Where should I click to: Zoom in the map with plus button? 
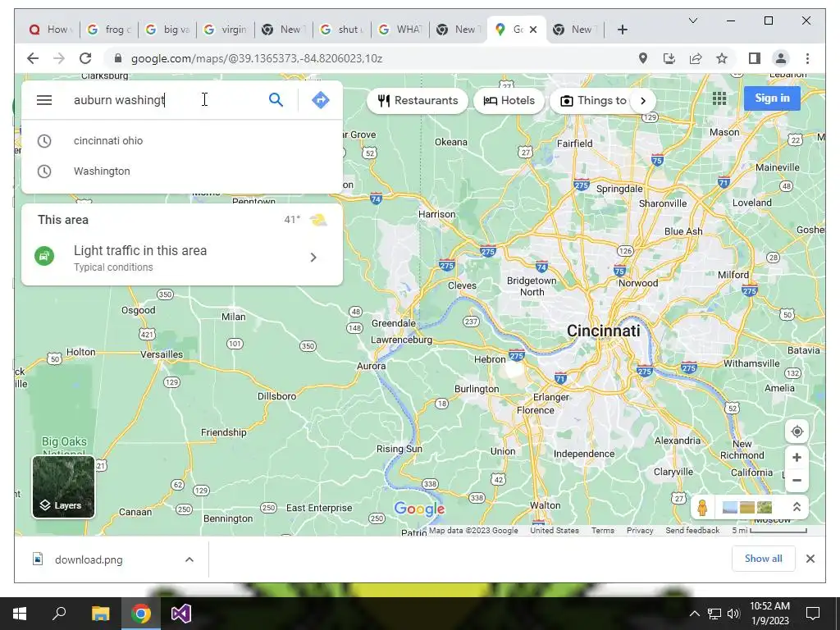click(797, 458)
